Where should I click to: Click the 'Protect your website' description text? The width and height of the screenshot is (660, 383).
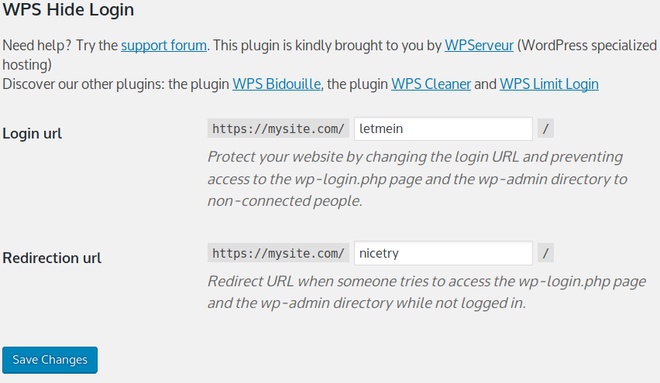pyautogui.click(x=417, y=179)
